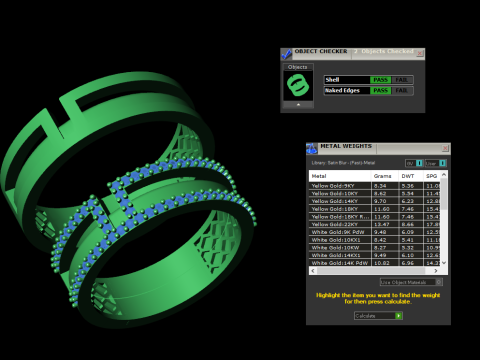Select the White Gold:14K PdW row
This screenshot has width=480, height=360.
[375, 263]
